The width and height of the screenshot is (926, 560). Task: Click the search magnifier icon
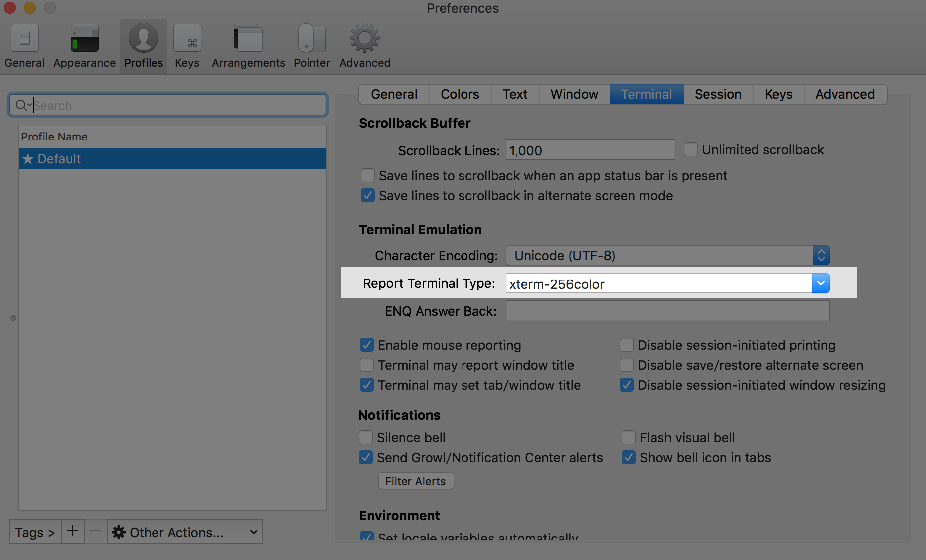[x=21, y=105]
